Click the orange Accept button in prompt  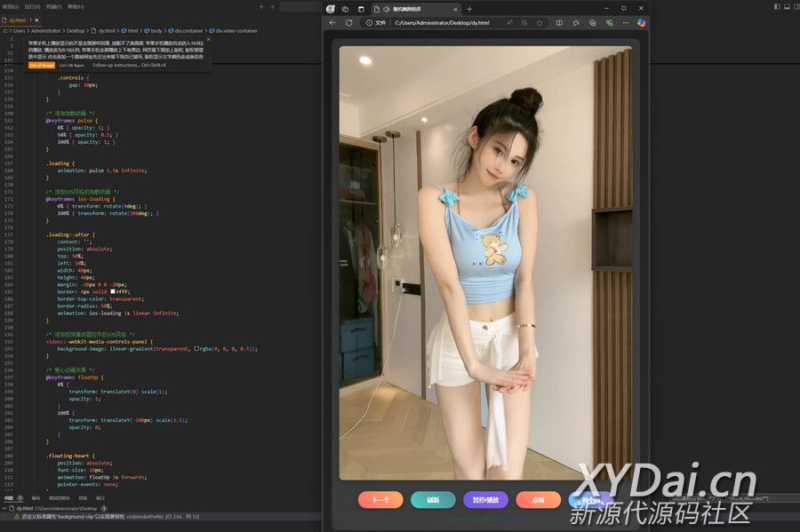42,65
